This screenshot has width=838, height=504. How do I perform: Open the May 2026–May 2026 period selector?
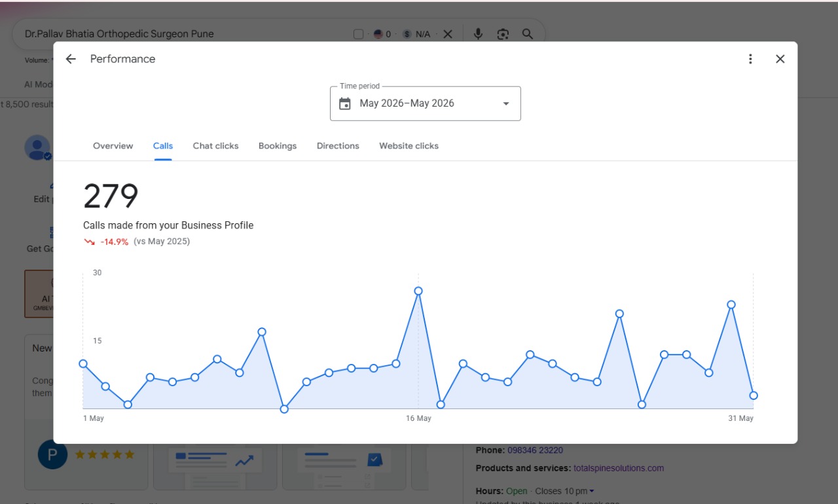coord(426,103)
